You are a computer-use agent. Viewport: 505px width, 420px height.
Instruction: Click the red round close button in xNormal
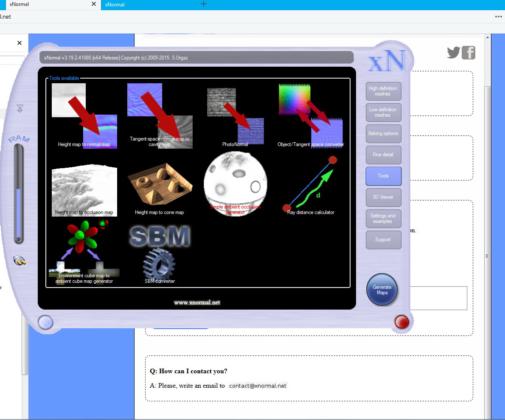(401, 322)
